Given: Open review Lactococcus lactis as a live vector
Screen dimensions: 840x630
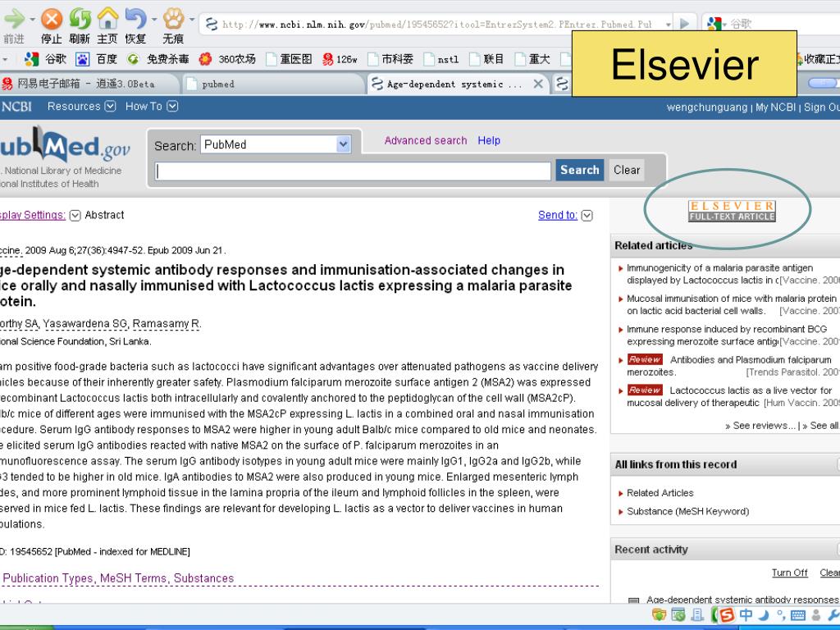Looking at the screenshot, I should [x=729, y=396].
